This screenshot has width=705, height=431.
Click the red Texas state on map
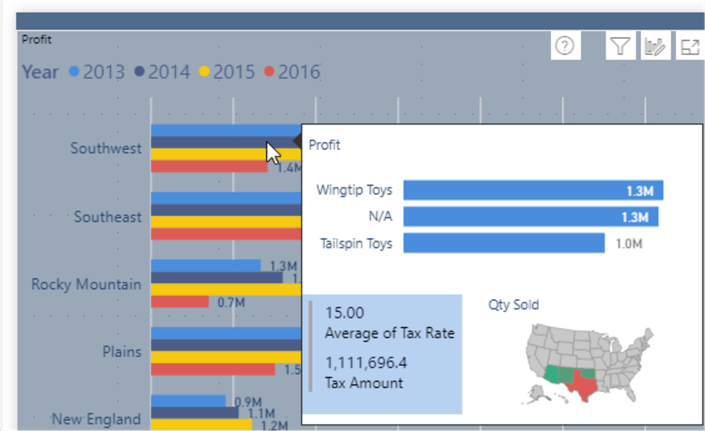582,383
